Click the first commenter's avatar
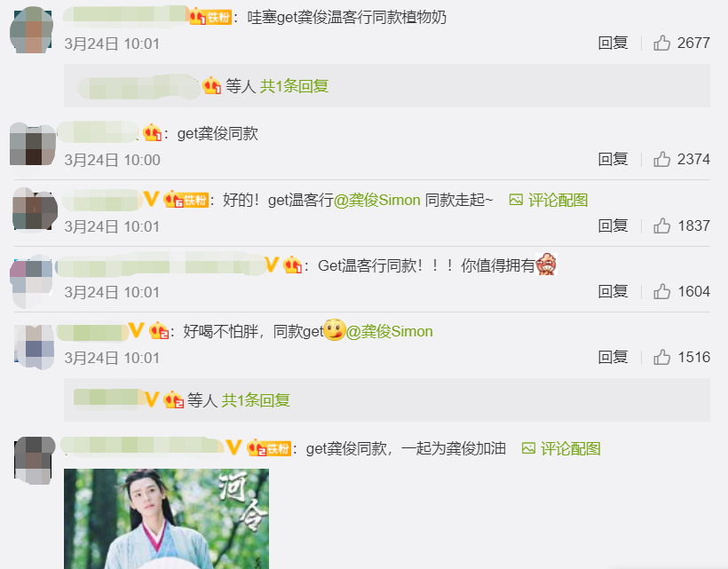This screenshot has width=728, height=569. 31,30
